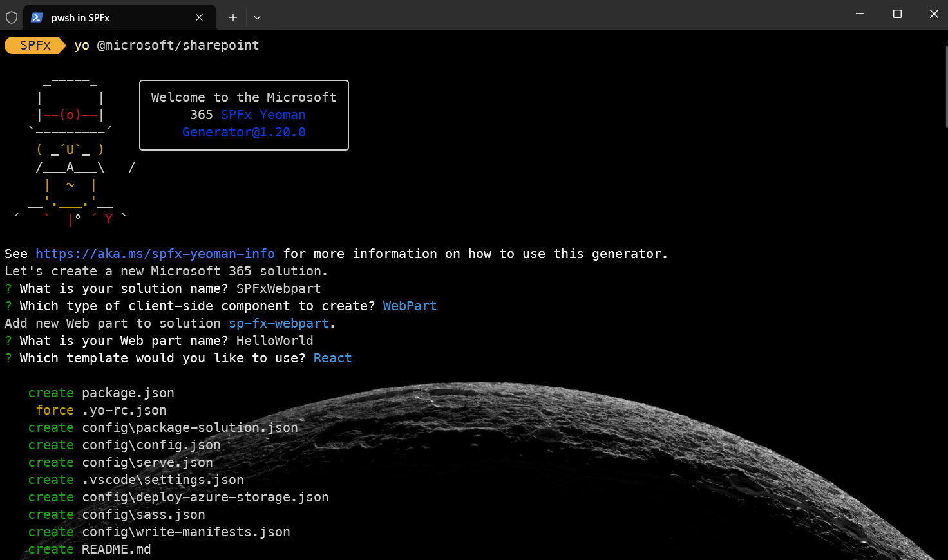The width and height of the screenshot is (948, 560).
Task: Expand the new tab profiles dropdown
Action: tap(257, 17)
